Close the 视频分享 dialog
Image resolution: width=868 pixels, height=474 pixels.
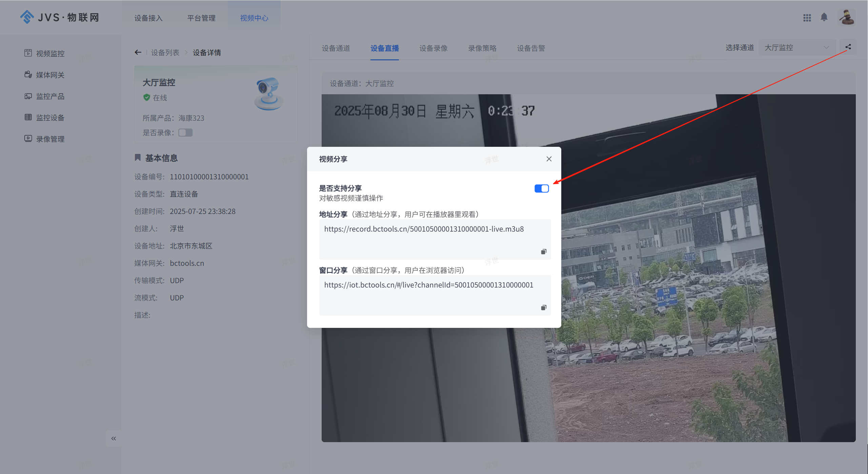tap(549, 159)
